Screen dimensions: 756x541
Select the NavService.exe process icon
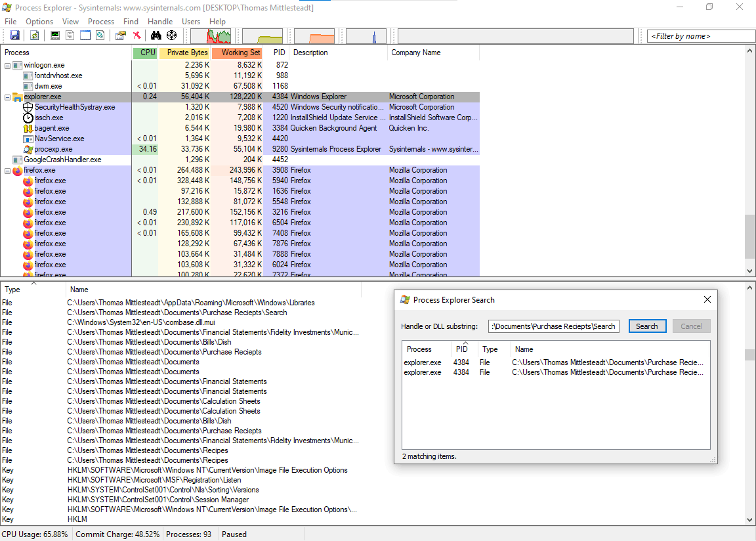point(28,139)
